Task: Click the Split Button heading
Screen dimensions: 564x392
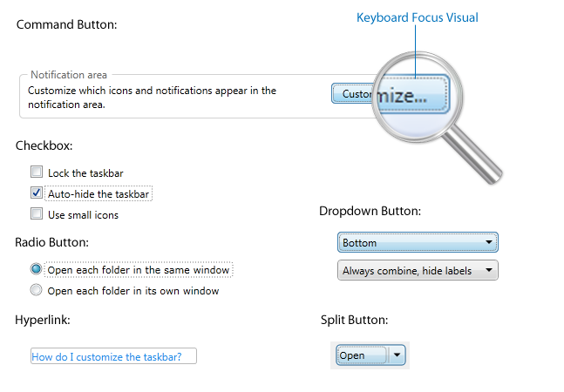Action: 354,320
